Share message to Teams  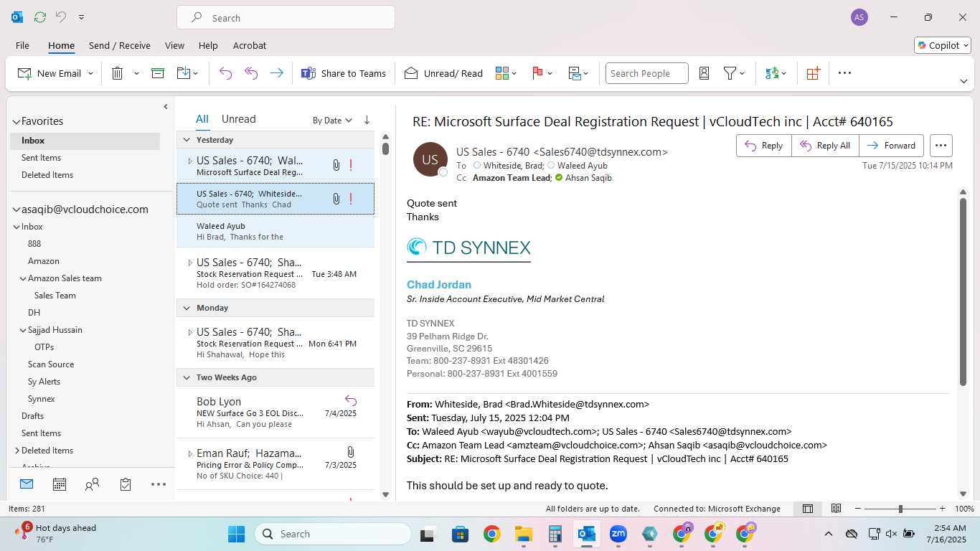(344, 73)
